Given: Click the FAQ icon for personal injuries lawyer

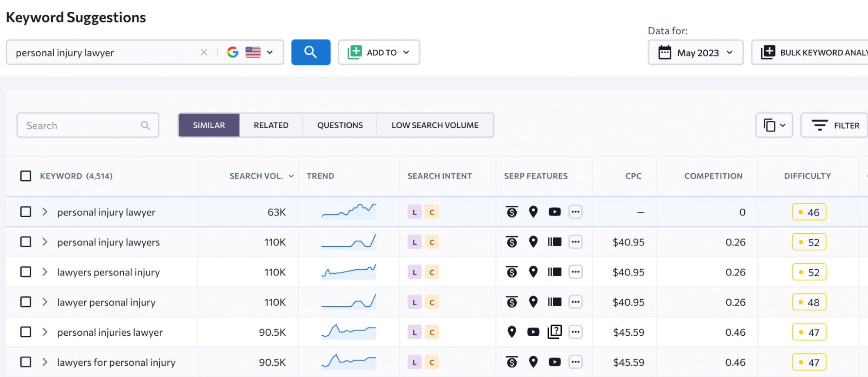Looking at the screenshot, I should pos(554,332).
